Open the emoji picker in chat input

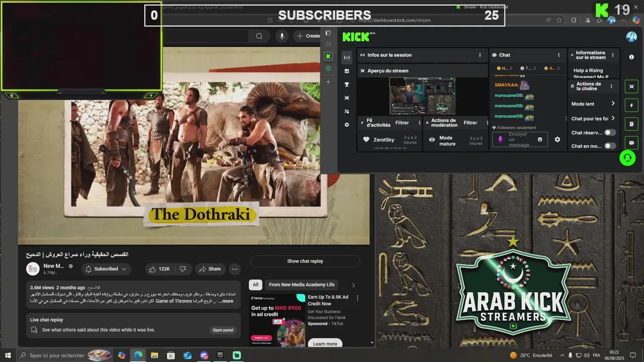[x=540, y=139]
